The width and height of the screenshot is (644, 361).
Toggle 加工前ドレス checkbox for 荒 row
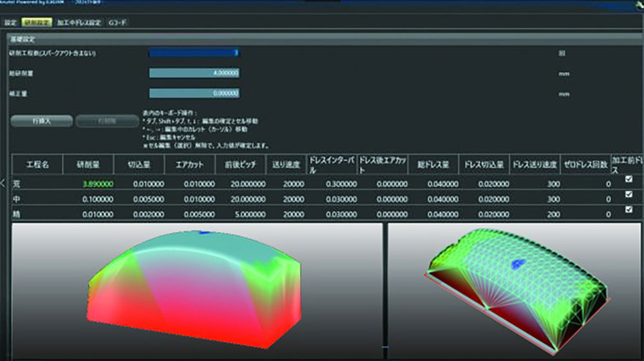(x=629, y=180)
